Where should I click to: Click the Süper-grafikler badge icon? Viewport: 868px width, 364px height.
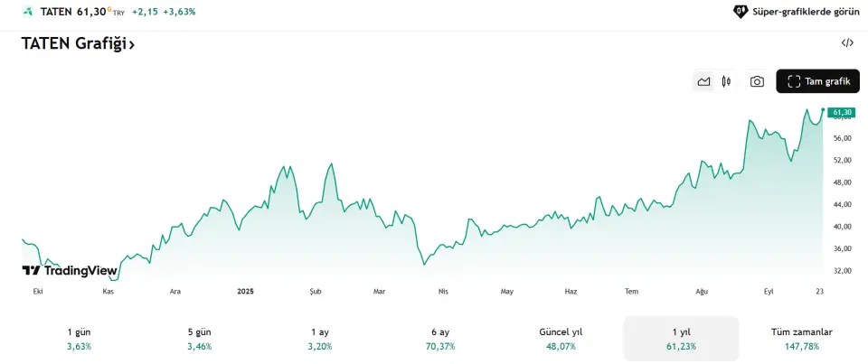740,12
